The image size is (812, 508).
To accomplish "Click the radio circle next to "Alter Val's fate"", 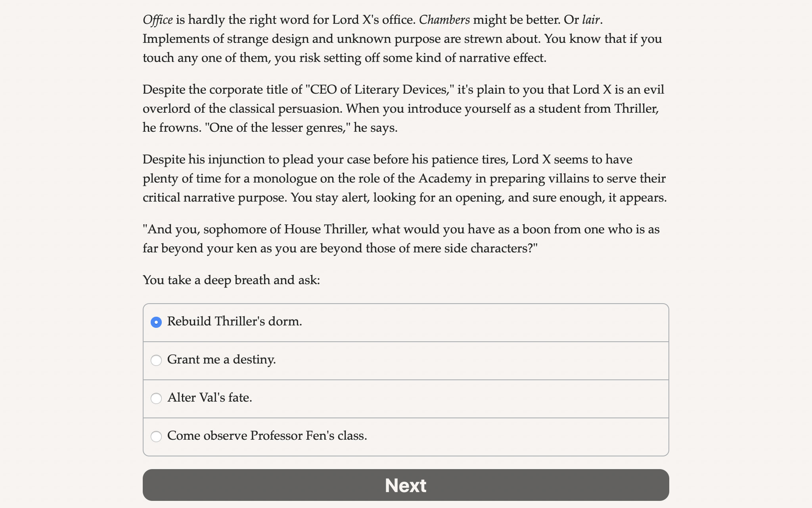I will (157, 398).
